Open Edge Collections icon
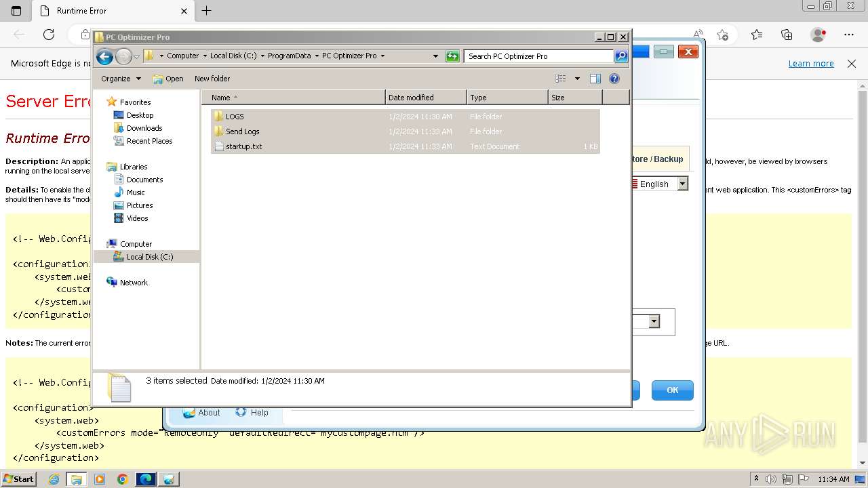Screen dimensions: 868x488 coord(787,35)
